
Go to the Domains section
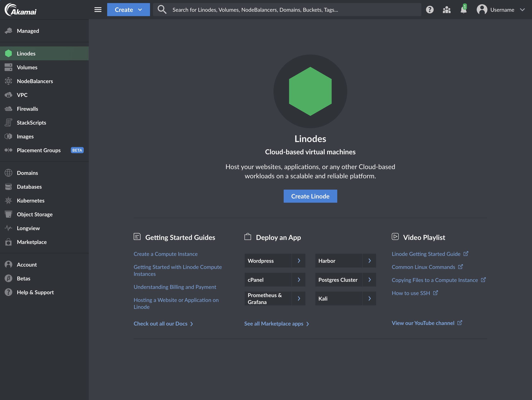27,173
